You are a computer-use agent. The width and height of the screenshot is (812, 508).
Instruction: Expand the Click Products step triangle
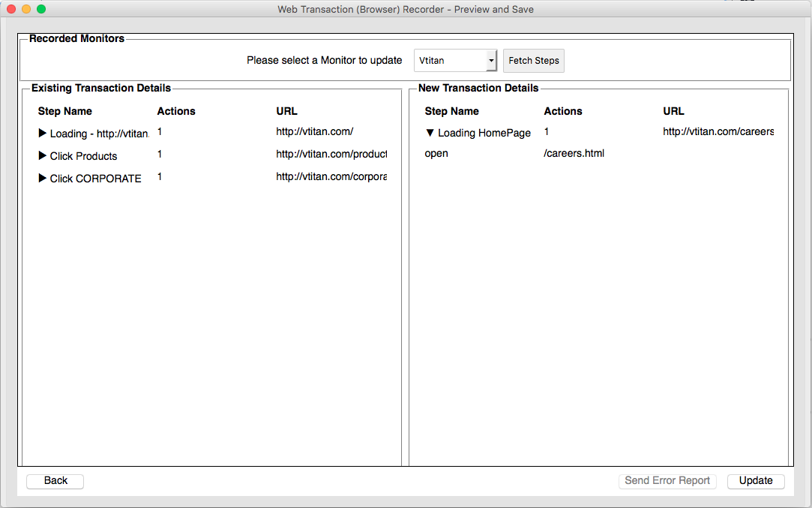(43, 156)
